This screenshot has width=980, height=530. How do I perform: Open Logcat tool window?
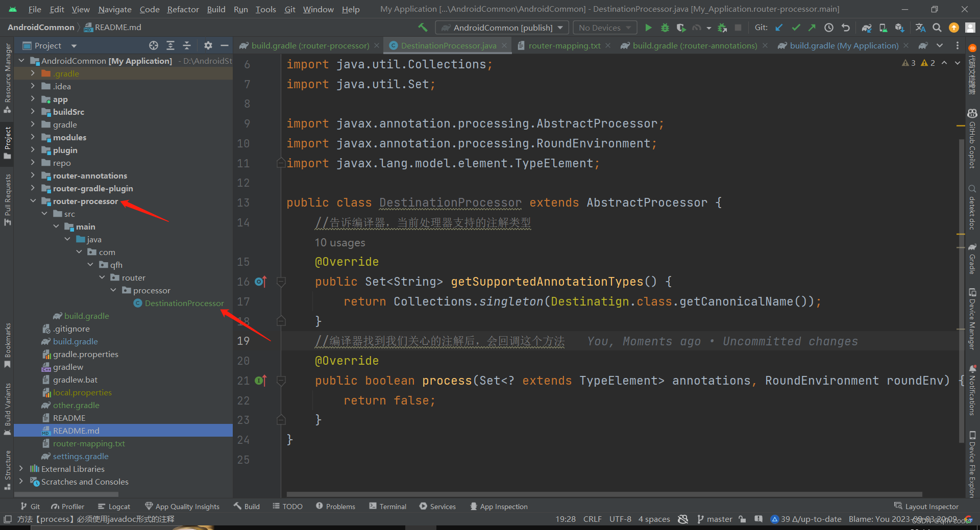click(x=114, y=507)
